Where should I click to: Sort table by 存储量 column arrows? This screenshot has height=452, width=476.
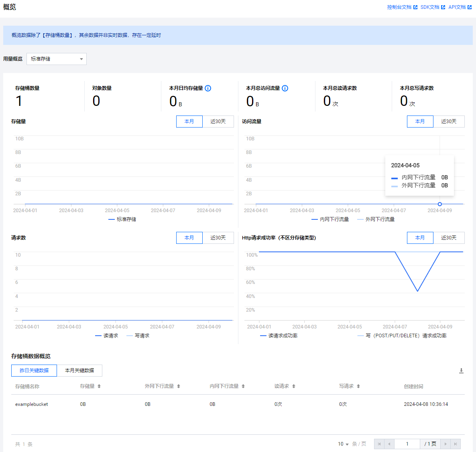99,386
